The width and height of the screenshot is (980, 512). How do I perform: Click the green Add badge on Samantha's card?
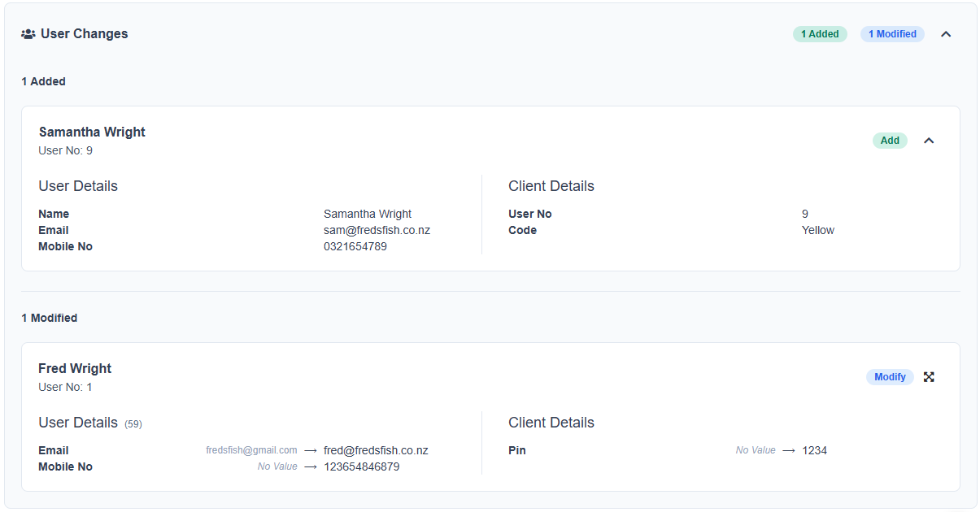(x=890, y=140)
